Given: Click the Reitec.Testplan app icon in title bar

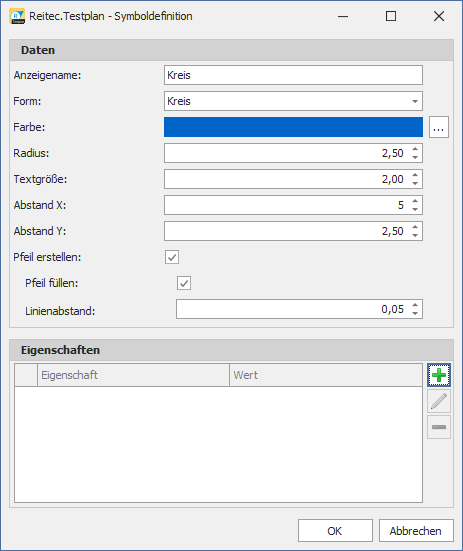Looking at the screenshot, I should 17,16.
